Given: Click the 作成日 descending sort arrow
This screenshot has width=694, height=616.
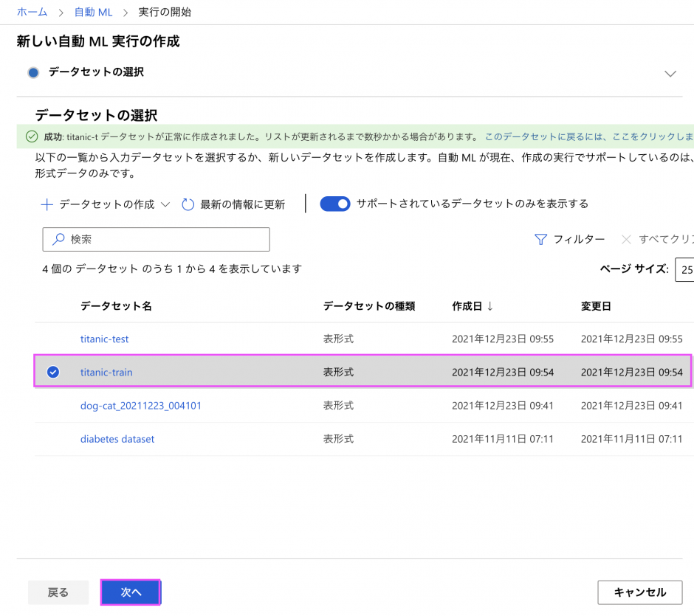Looking at the screenshot, I should click(x=489, y=306).
